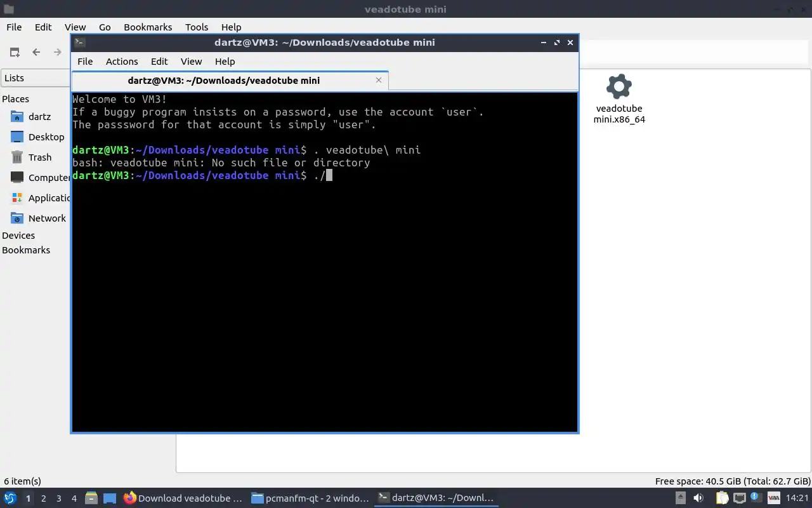The image size is (812, 508).
Task: Click the show desktop icon in taskbar
Action: (110, 498)
